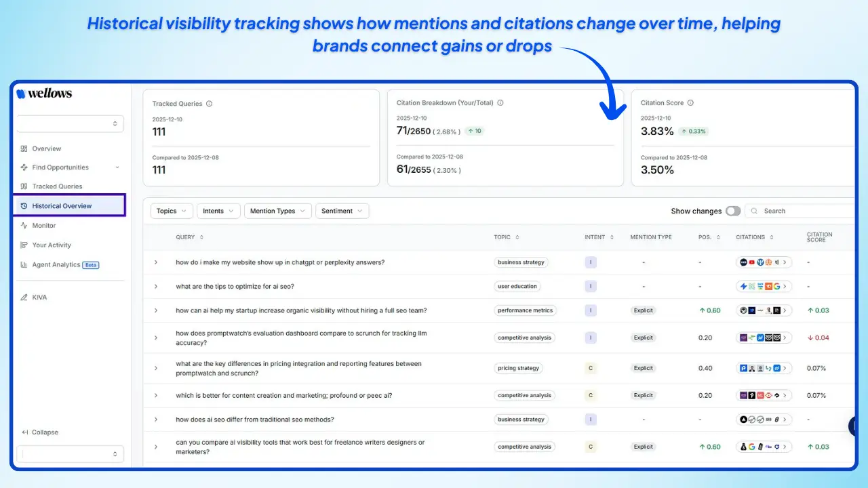Viewport: 868px width, 488px height.
Task: Expand the 'promptwatch's evaluation dashboard' row
Action: click(x=156, y=338)
